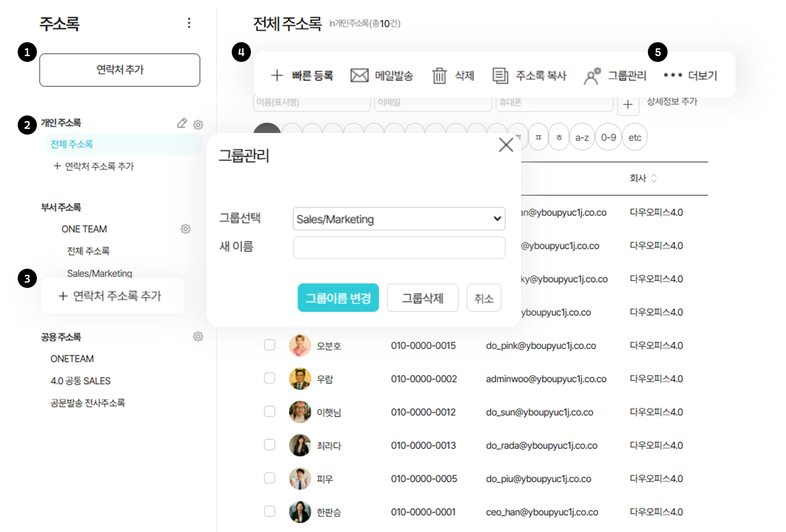The height and width of the screenshot is (532, 786).
Task: Check the checkbox for contact 오분호
Action: click(x=270, y=345)
